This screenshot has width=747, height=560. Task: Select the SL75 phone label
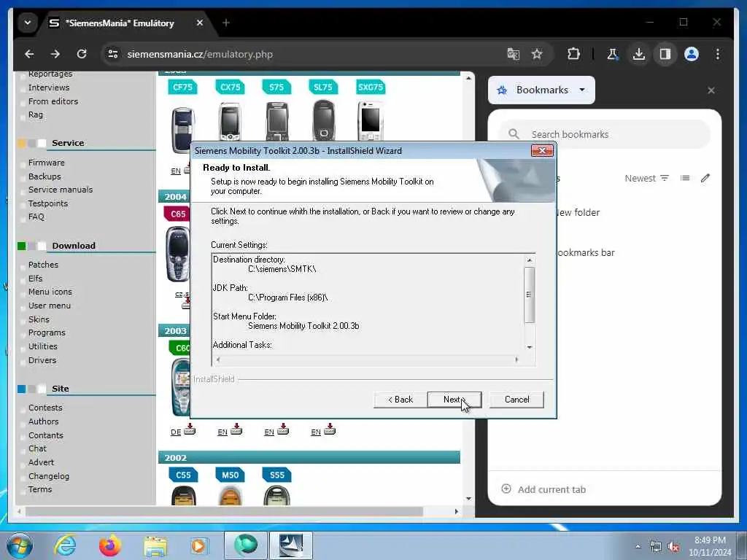click(x=322, y=87)
